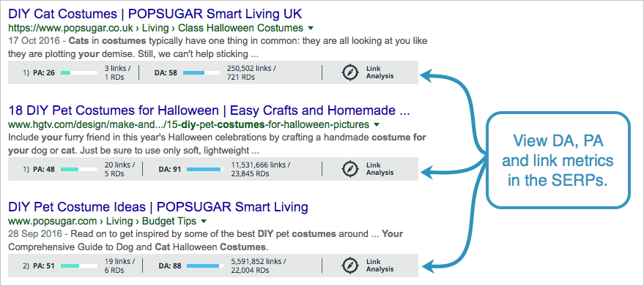Click the compass icon in the popsugar.com MozBar

[x=350, y=266]
